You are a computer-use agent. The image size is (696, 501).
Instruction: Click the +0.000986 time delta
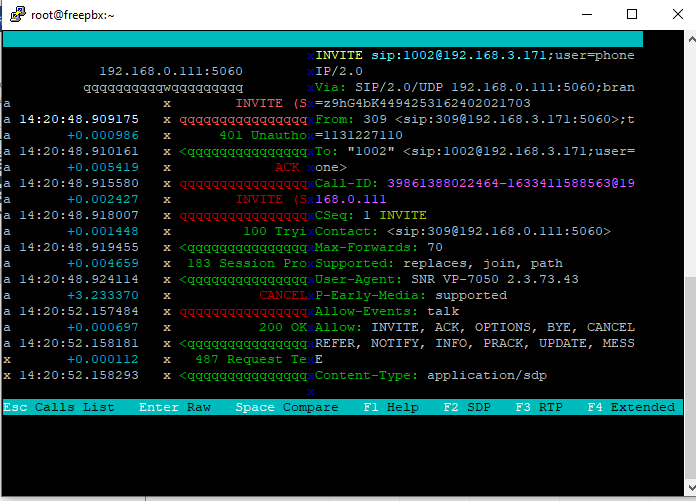pos(103,135)
